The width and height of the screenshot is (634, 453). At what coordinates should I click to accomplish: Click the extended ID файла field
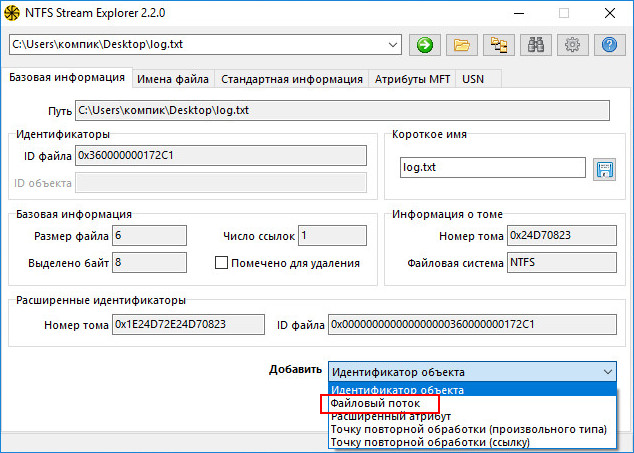tap(472, 325)
